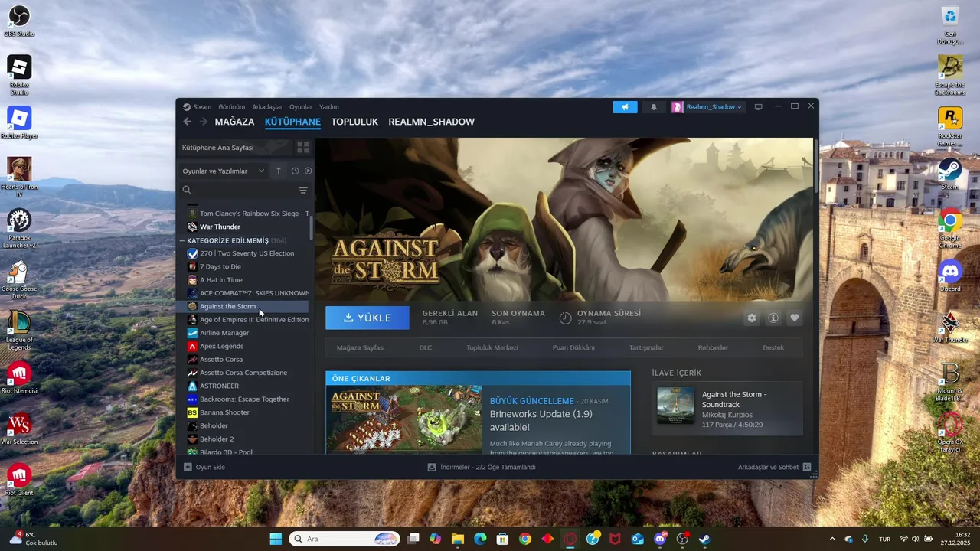Viewport: 980px width, 551px height.
Task: Open the Arkadaşlar menu
Action: (267, 107)
